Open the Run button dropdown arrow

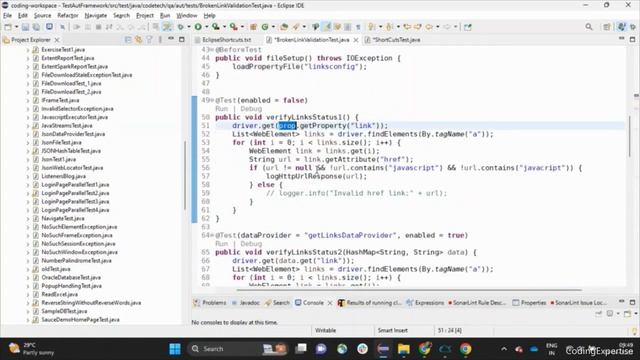tap(207, 27)
